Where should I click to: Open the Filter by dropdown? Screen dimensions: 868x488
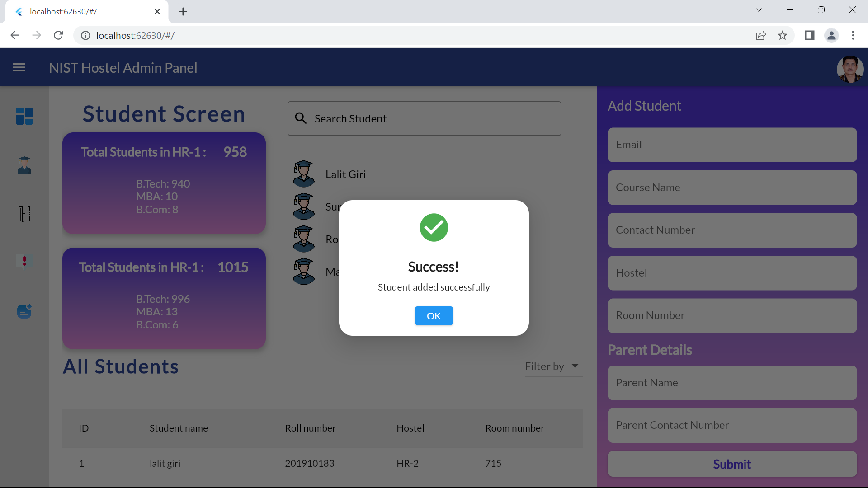coord(552,366)
